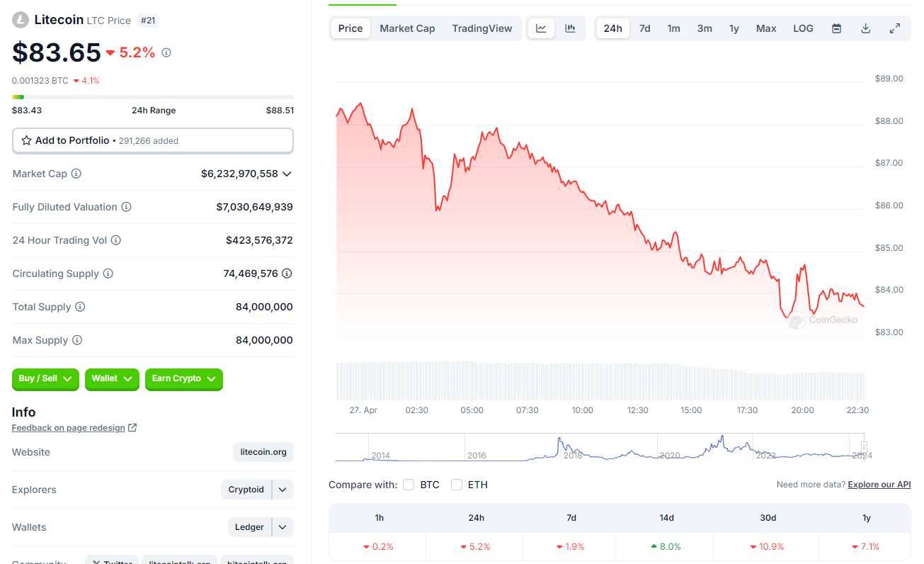The image size is (924, 564).
Task: Click the #21 rank badge
Action: tap(147, 21)
